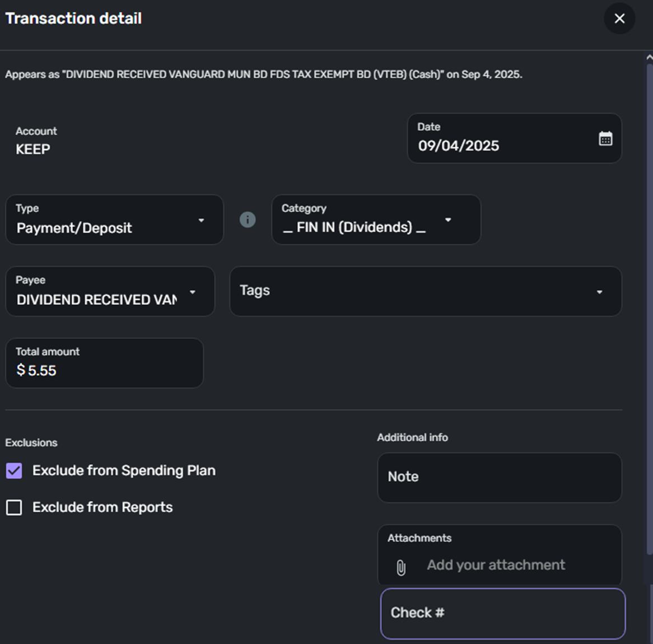The image size is (653, 644).
Task: Click the Payee name text
Action: click(x=96, y=300)
